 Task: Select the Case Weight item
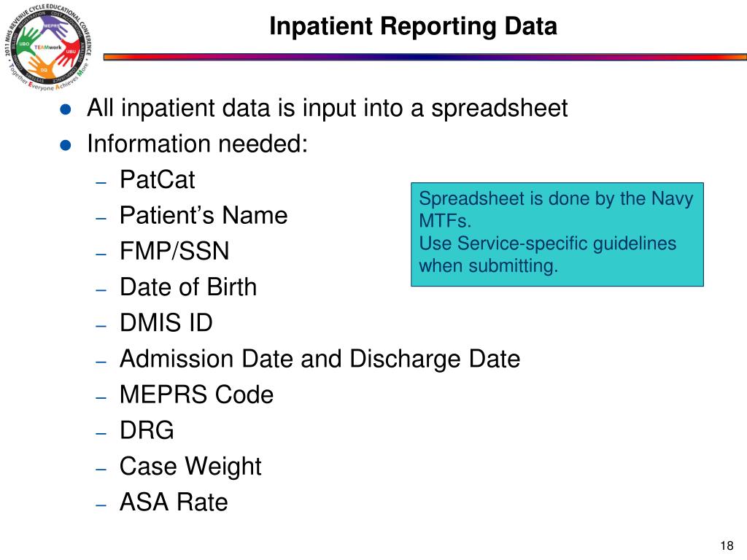(x=190, y=467)
